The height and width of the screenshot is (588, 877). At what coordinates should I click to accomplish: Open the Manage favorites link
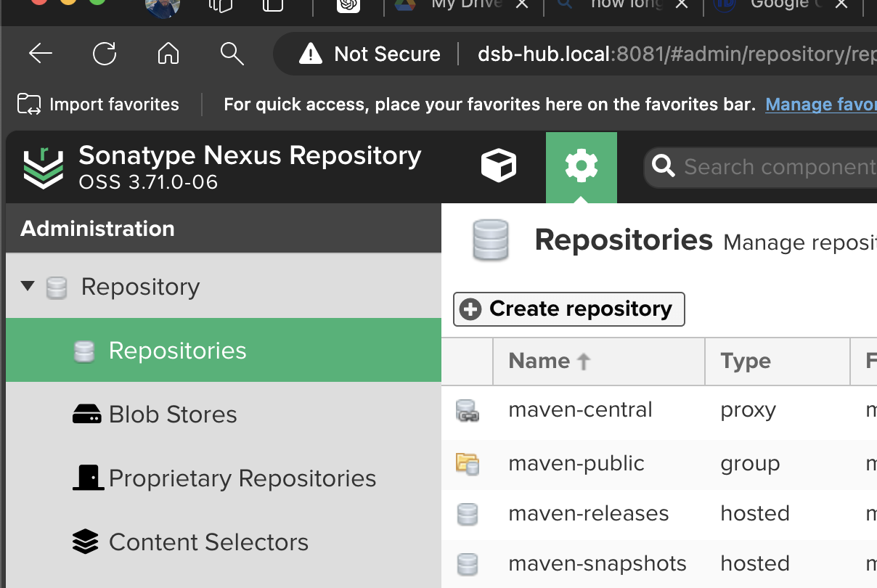click(820, 105)
